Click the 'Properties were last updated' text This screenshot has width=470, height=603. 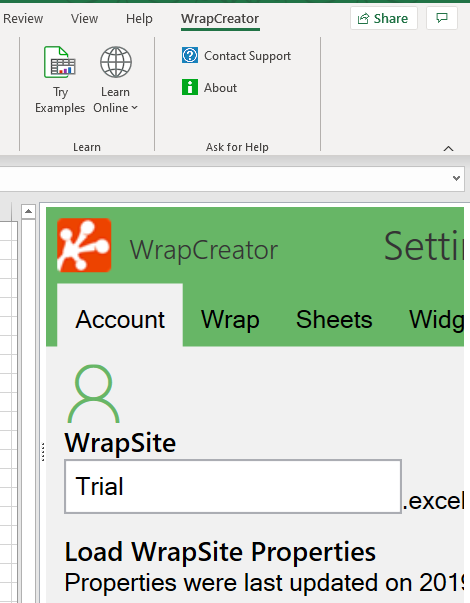point(264,583)
